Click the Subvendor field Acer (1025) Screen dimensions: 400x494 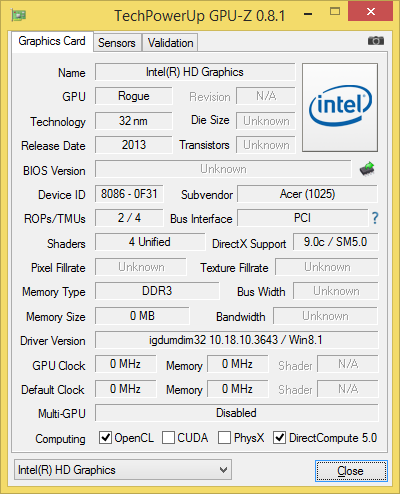tap(307, 194)
